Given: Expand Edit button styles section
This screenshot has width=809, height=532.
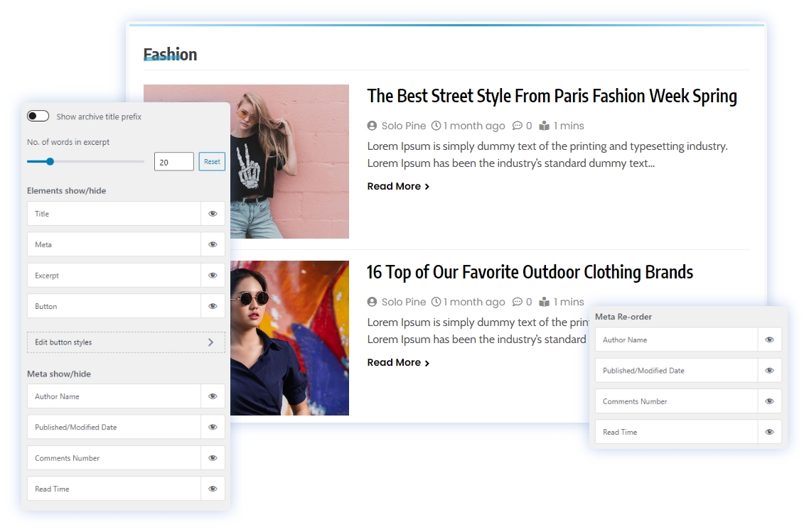Looking at the screenshot, I should 126,342.
